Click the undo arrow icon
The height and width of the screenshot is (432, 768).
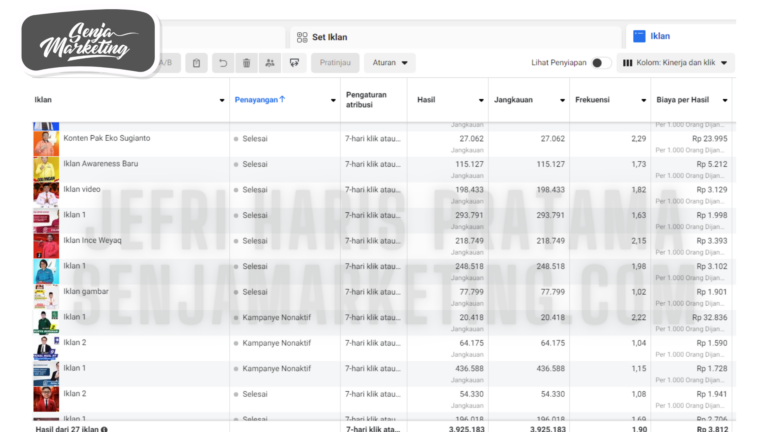click(x=222, y=63)
